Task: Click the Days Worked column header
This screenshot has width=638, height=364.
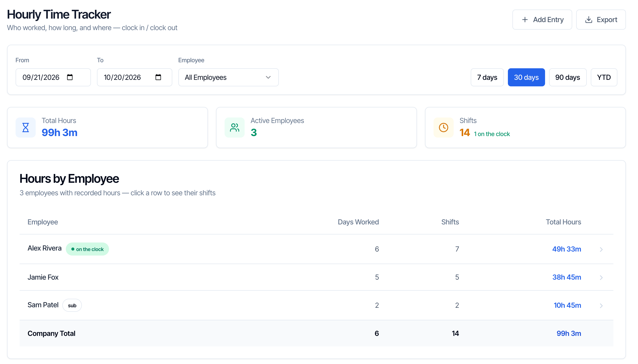Action: (358, 222)
